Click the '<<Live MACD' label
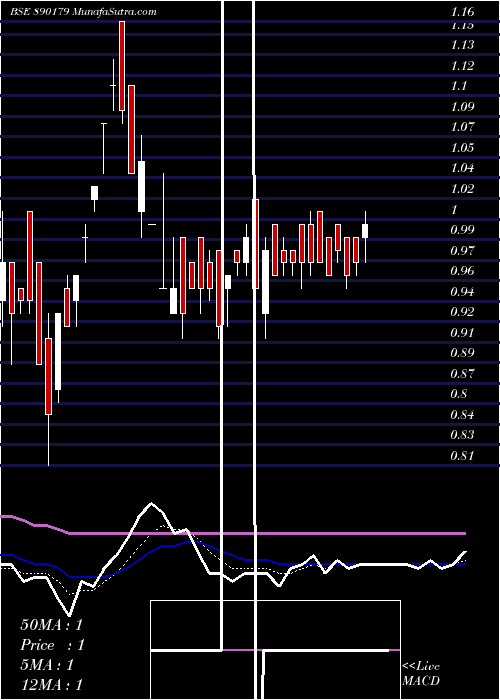 pos(421,673)
